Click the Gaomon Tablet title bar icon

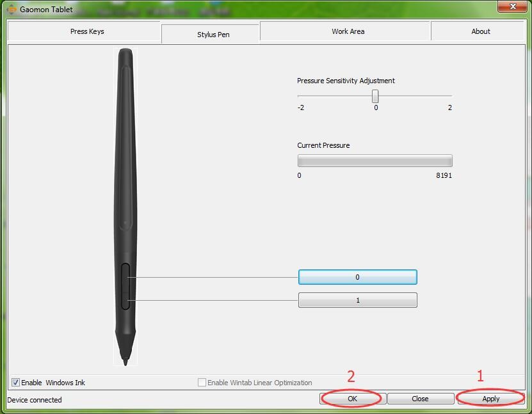[x=11, y=10]
